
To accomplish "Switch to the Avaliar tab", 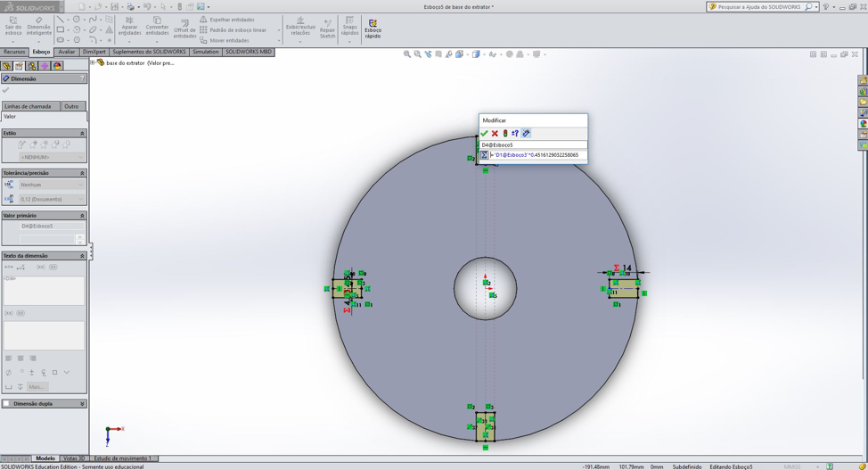I will (67, 52).
